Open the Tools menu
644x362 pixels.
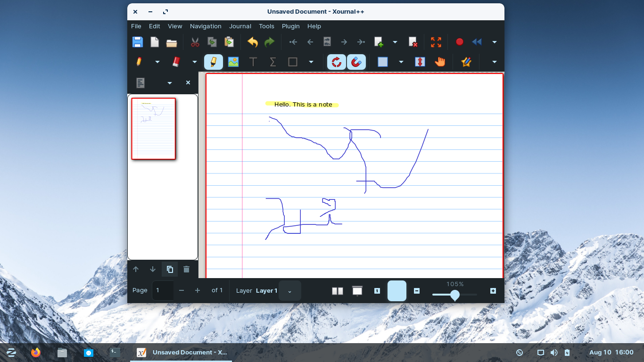pos(266,26)
